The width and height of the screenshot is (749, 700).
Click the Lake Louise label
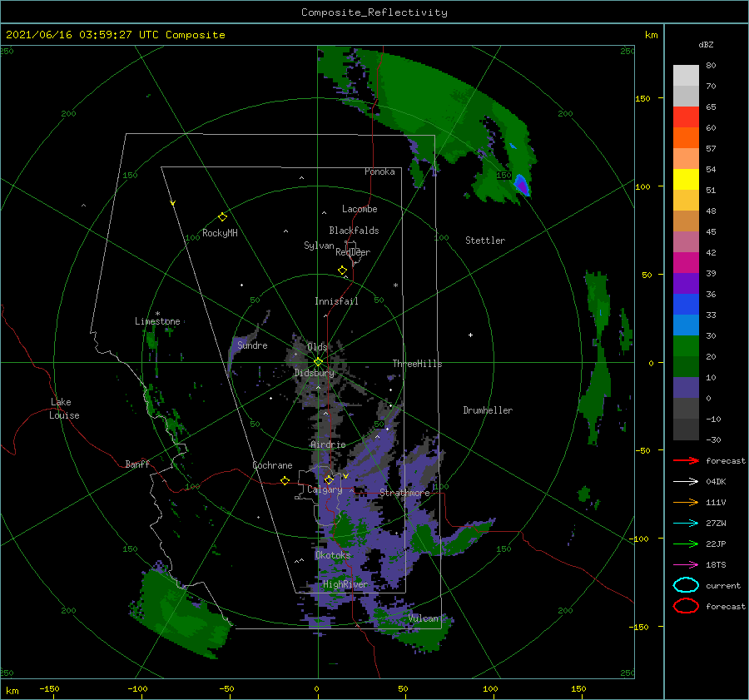coord(65,409)
